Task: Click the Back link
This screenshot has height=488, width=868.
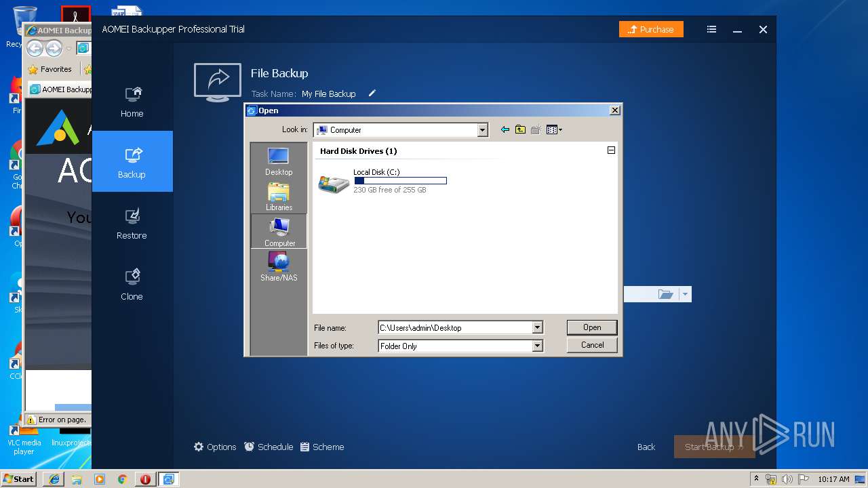Action: [x=646, y=447]
